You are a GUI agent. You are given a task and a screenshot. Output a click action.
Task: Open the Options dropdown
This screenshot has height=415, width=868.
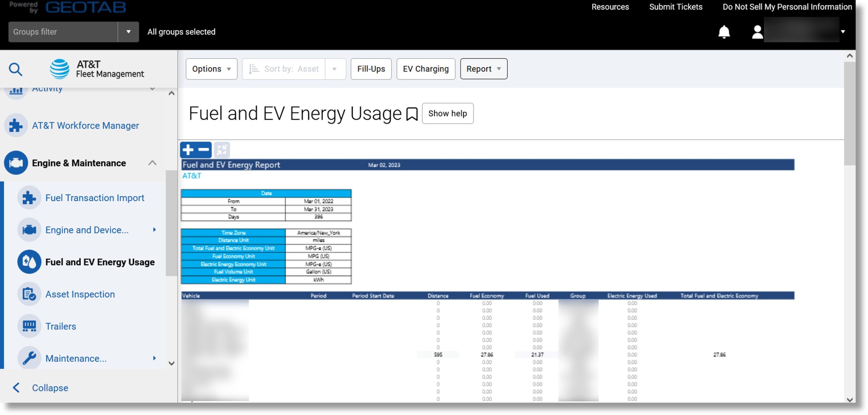click(212, 69)
